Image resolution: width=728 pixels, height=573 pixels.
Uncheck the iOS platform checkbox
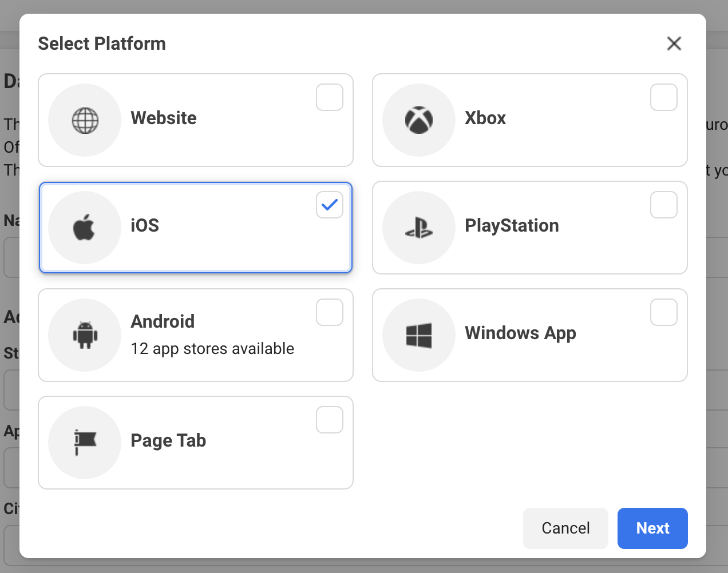(330, 205)
